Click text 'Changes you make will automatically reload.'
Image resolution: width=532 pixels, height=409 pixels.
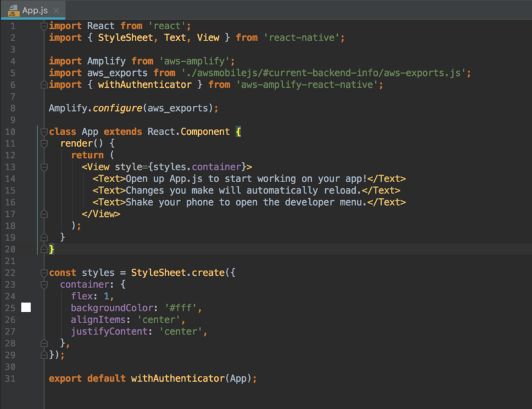(x=243, y=190)
